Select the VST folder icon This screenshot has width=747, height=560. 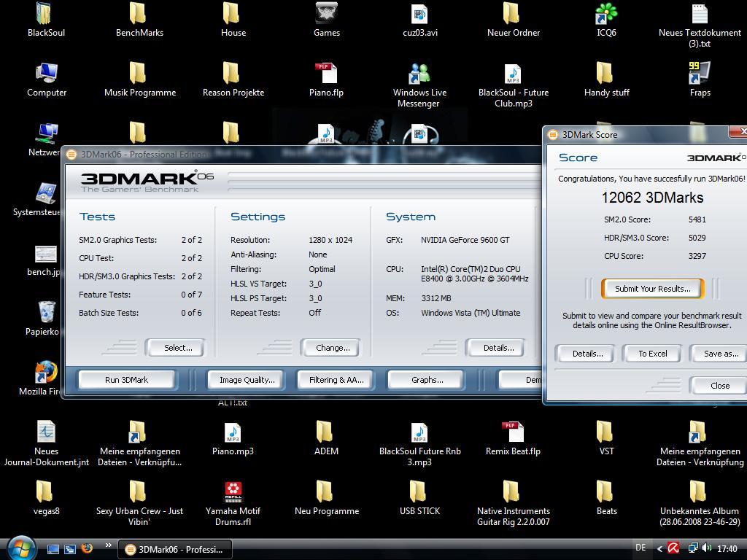[x=606, y=438]
